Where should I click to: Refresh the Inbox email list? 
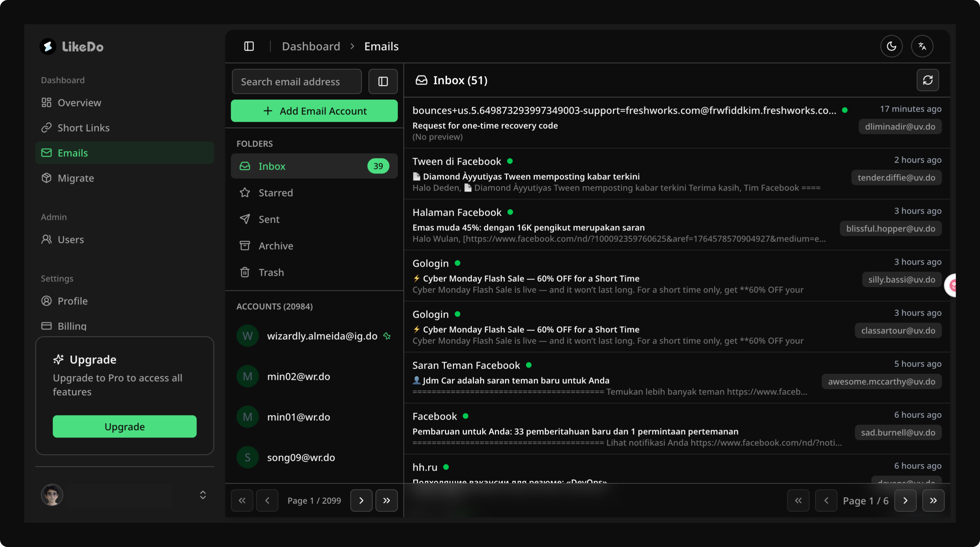(x=928, y=80)
